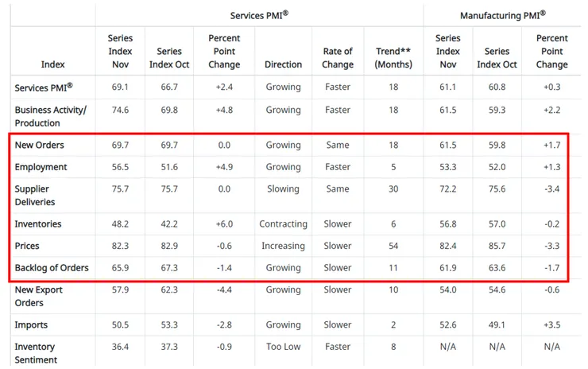Click the Increasing cell in Prices row

coord(283,247)
